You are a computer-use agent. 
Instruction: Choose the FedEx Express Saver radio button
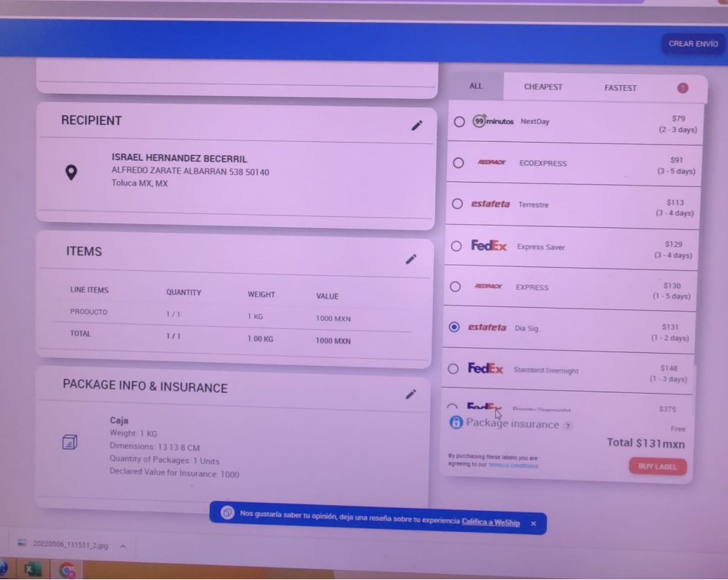coord(456,246)
